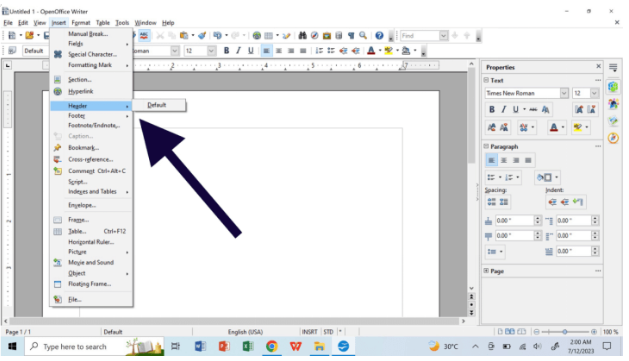Toggle the Italic button in the formatting toolbar
The width and height of the screenshot is (629, 361).
click(238, 51)
